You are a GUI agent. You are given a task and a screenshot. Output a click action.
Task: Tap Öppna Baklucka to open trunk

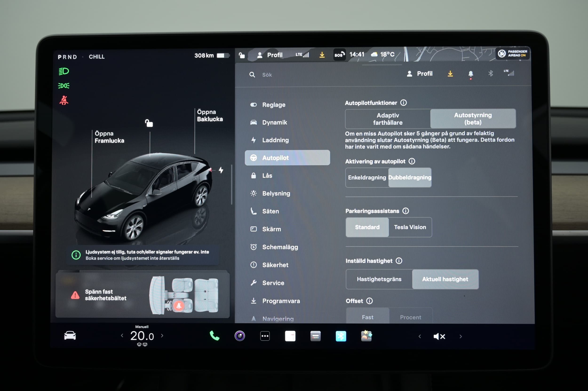click(x=210, y=115)
